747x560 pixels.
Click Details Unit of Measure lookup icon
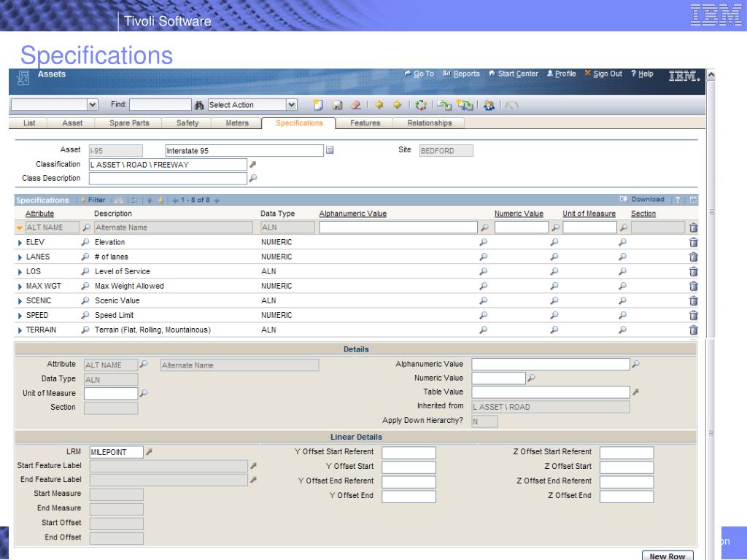(x=144, y=393)
